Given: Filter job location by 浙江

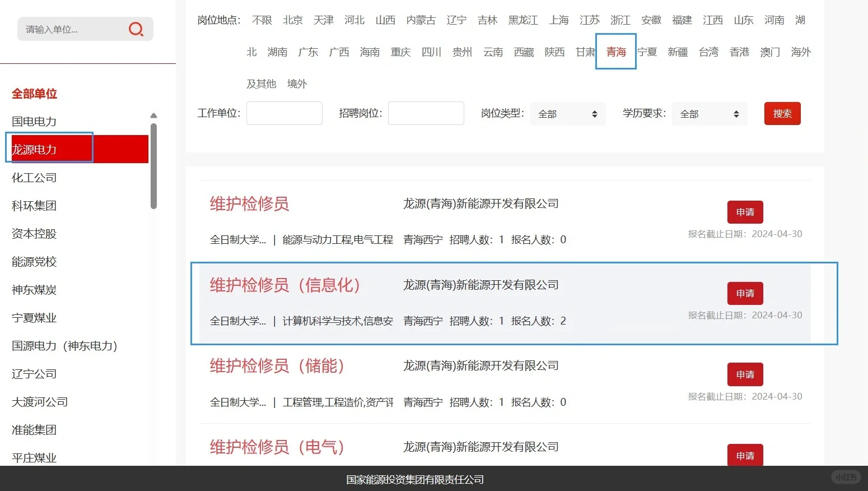Looking at the screenshot, I should (620, 20).
